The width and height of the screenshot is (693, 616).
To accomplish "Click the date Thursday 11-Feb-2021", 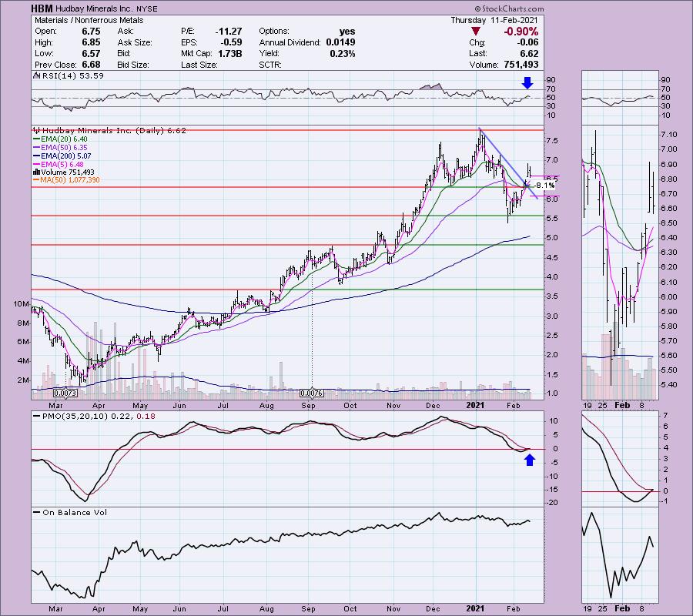I will pyautogui.click(x=494, y=20).
